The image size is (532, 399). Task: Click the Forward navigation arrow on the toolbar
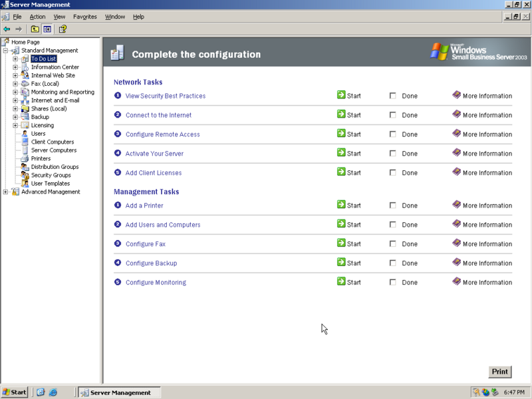[19, 29]
